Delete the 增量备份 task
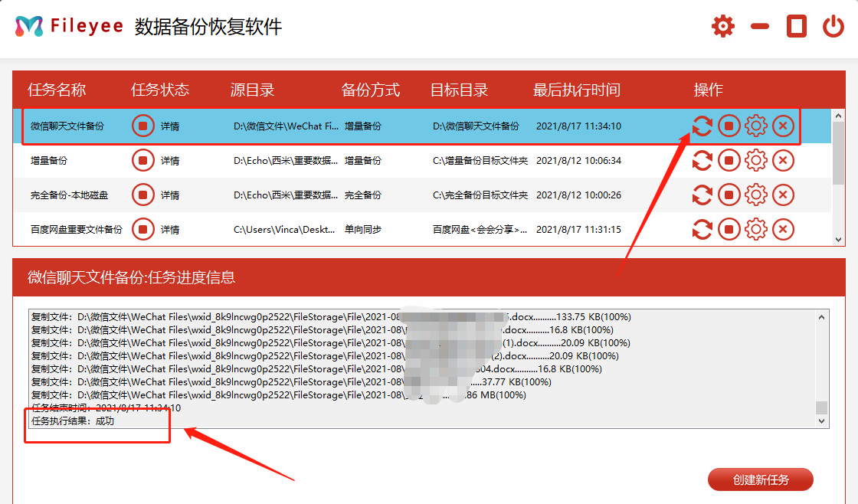Image resolution: width=858 pixels, height=504 pixels. coord(782,160)
